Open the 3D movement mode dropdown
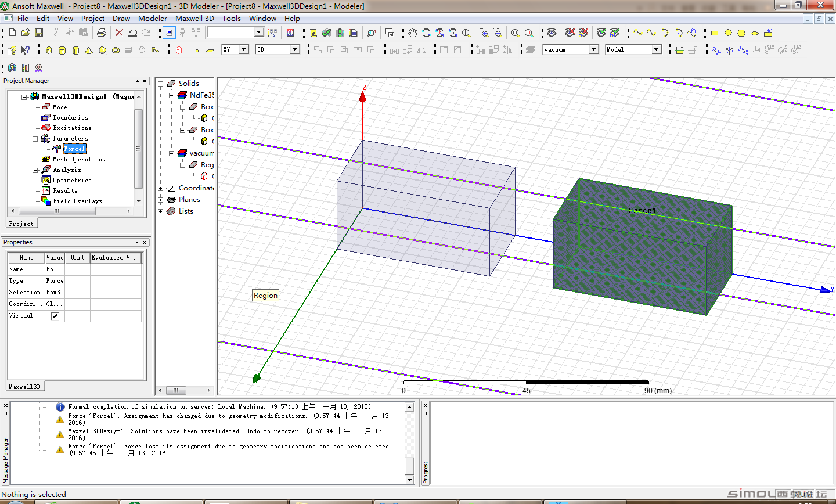This screenshot has width=836, height=504. tap(295, 49)
